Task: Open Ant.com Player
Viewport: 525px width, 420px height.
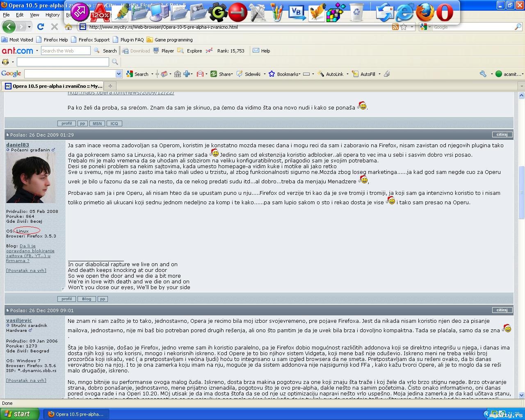Action: point(164,51)
